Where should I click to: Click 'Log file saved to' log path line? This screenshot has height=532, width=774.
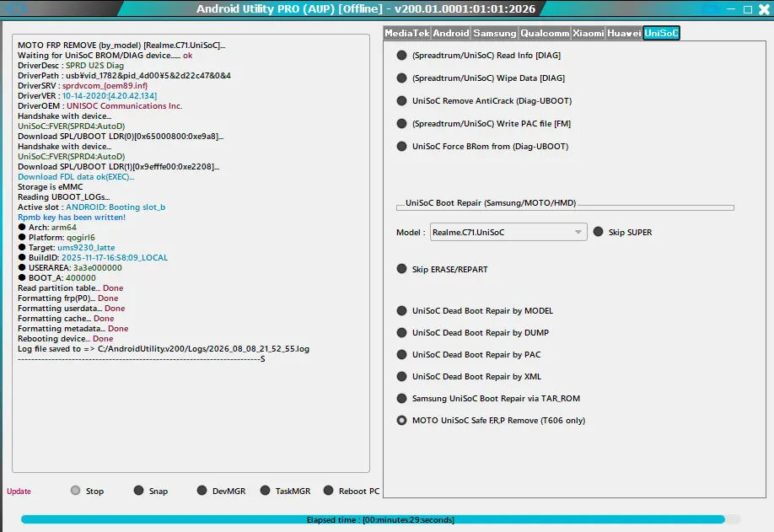click(x=164, y=348)
